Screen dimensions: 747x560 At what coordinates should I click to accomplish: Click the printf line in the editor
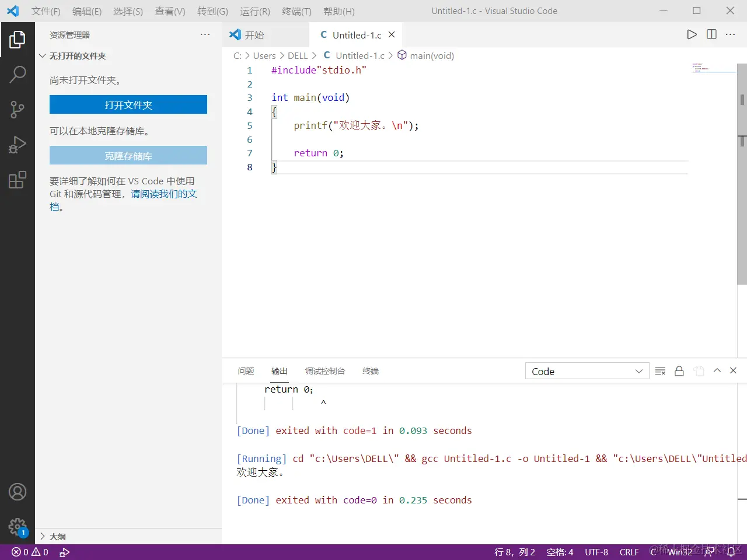coord(356,125)
